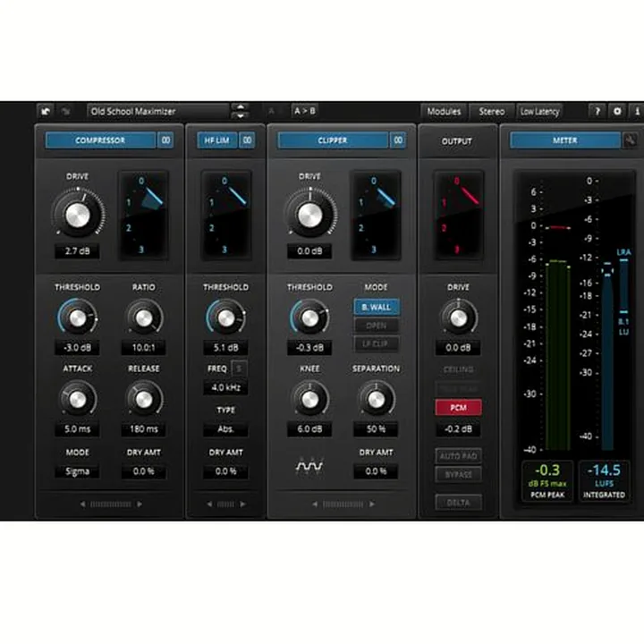Image resolution: width=644 pixels, height=644 pixels.
Task: Select B. WALL clipper mode
Action: pyautogui.click(x=376, y=307)
